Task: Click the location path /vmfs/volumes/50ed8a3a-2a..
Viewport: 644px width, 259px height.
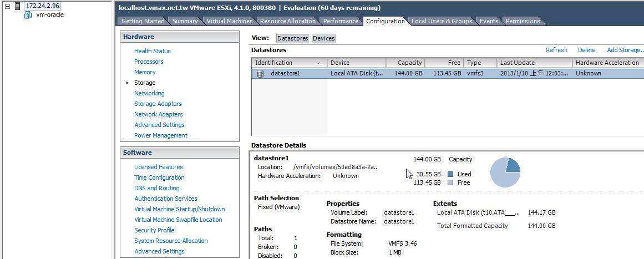Action: tap(336, 167)
